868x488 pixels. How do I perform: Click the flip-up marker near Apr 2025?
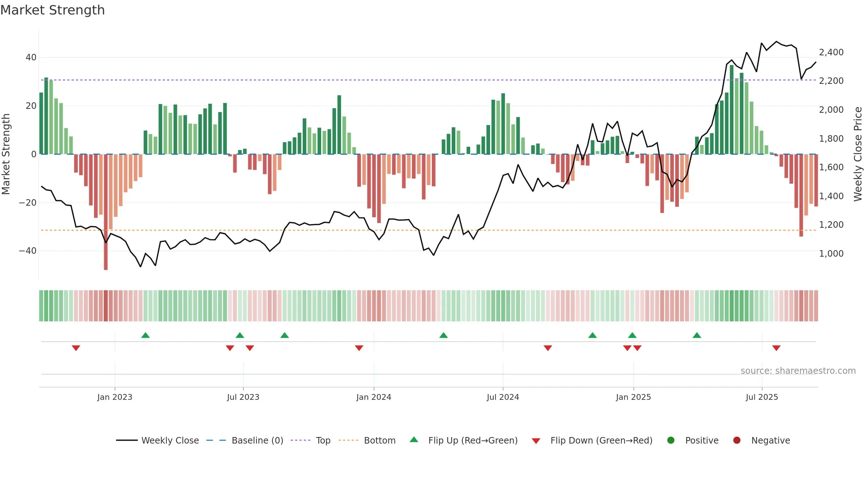click(697, 335)
